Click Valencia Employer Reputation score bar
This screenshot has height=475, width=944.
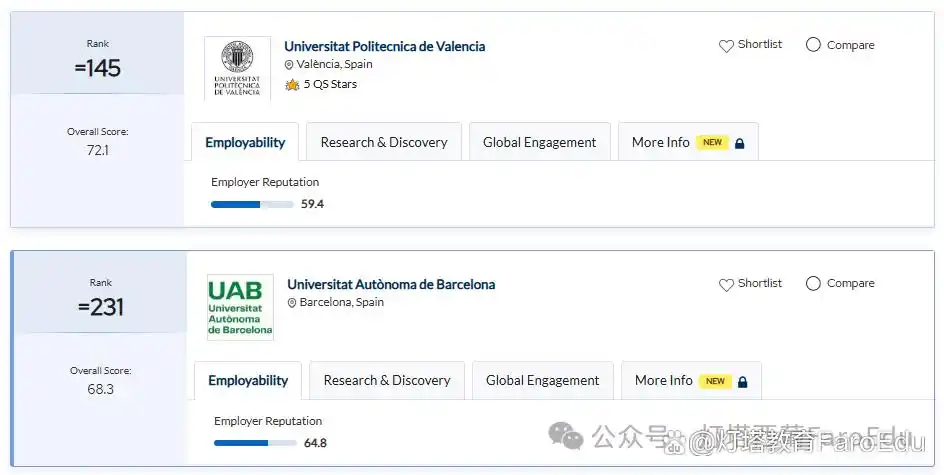[252, 204]
